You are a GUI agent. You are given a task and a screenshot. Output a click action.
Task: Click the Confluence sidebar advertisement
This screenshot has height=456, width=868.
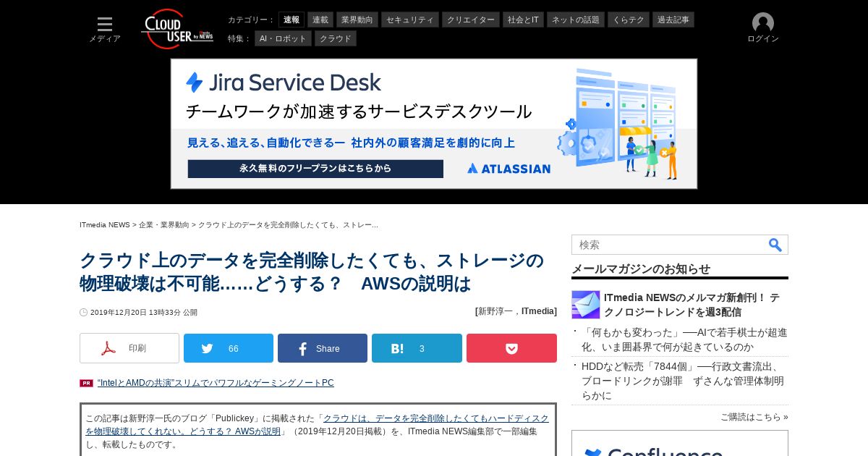[x=680, y=443]
